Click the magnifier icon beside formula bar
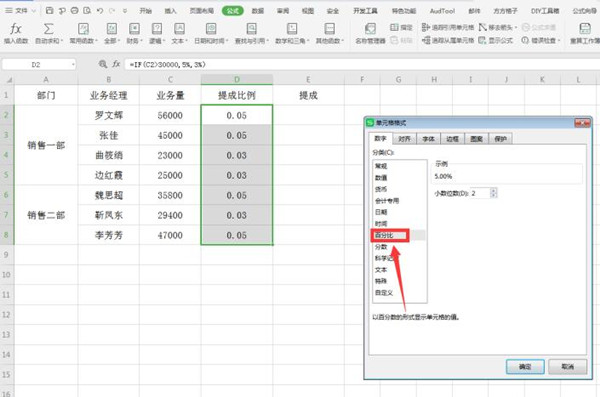Viewport: 600px width, 397px height. pyautogui.click(x=103, y=64)
